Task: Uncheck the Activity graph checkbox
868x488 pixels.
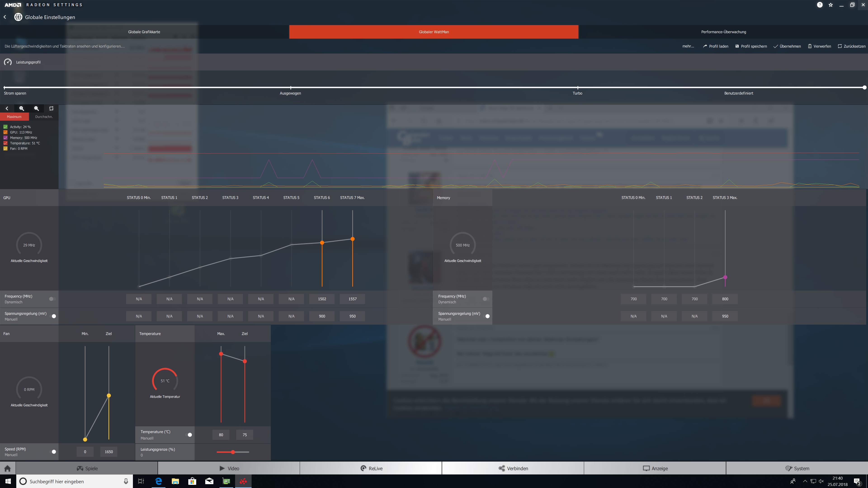Action: pyautogui.click(x=5, y=127)
